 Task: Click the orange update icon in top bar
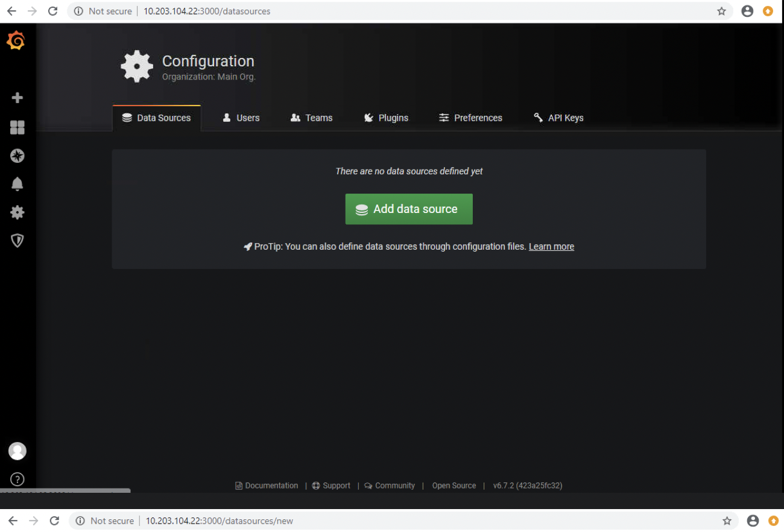pyautogui.click(x=768, y=11)
